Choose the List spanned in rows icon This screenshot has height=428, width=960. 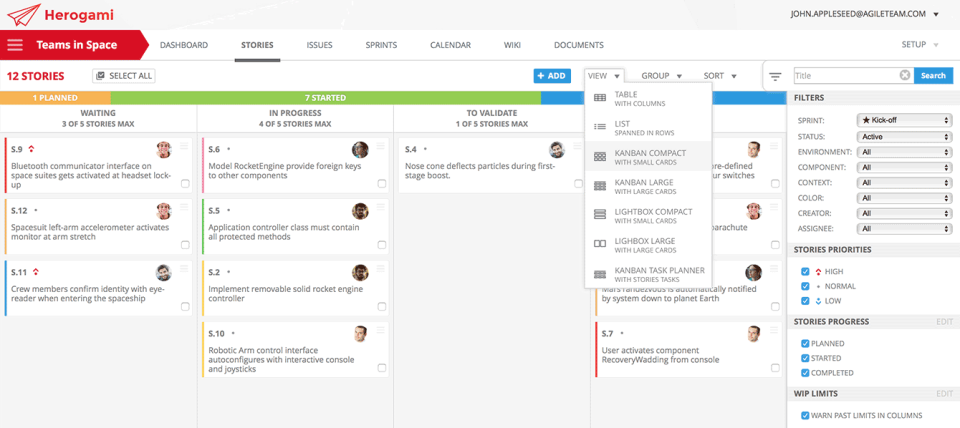[x=600, y=127]
